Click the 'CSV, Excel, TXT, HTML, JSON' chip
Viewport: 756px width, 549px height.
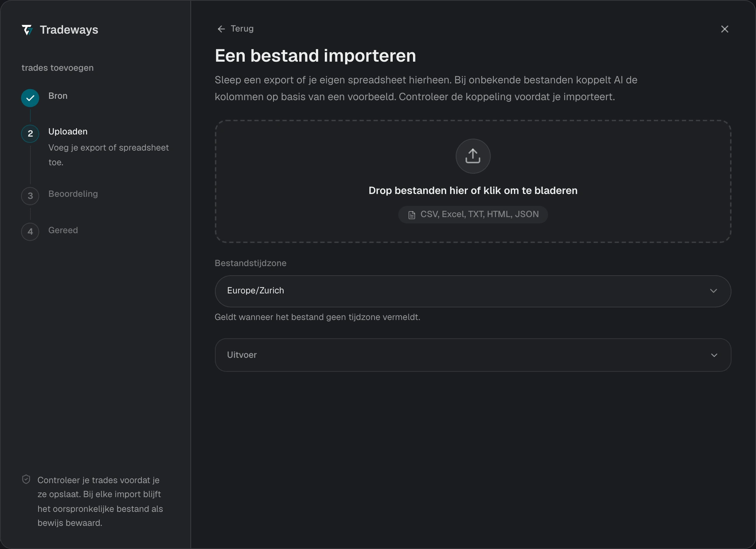473,215
